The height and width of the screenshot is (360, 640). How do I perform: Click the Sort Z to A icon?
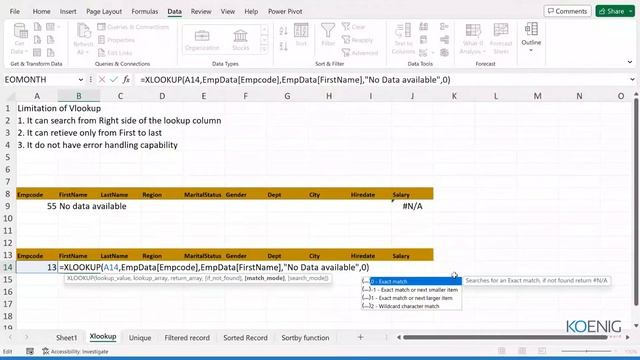[284, 46]
